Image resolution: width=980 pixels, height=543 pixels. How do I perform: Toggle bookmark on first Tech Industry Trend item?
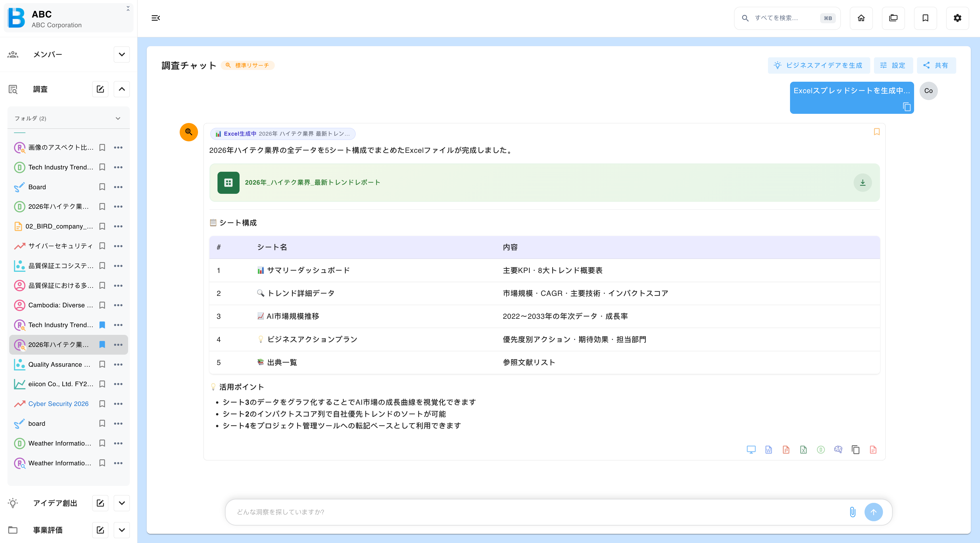click(x=102, y=167)
